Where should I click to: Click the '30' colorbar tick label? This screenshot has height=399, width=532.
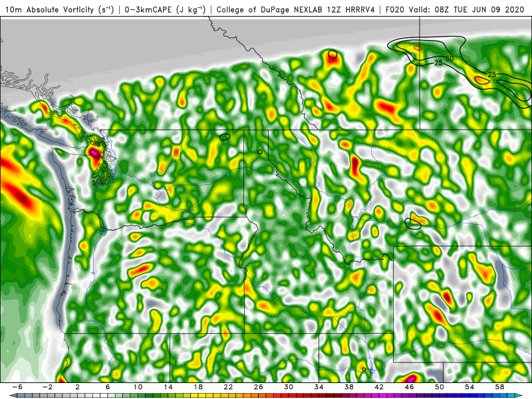pos(289,387)
